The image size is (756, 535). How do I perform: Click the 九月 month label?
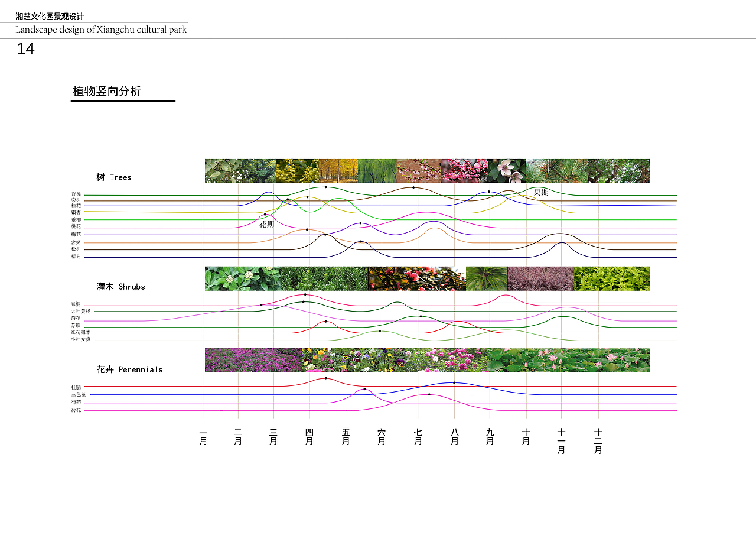pos(490,437)
